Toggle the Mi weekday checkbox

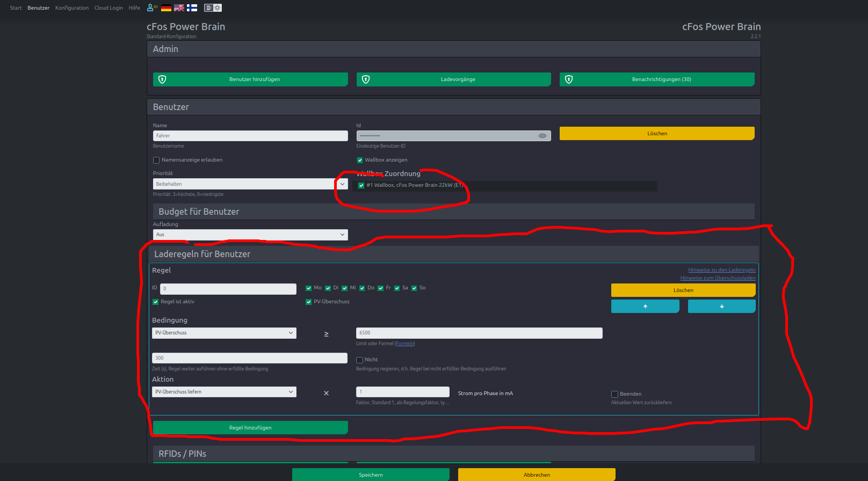[344, 288]
